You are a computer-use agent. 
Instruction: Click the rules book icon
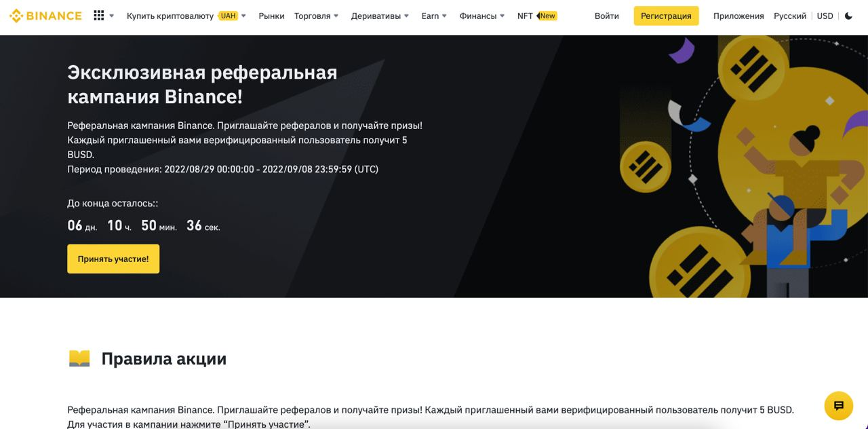(x=79, y=358)
